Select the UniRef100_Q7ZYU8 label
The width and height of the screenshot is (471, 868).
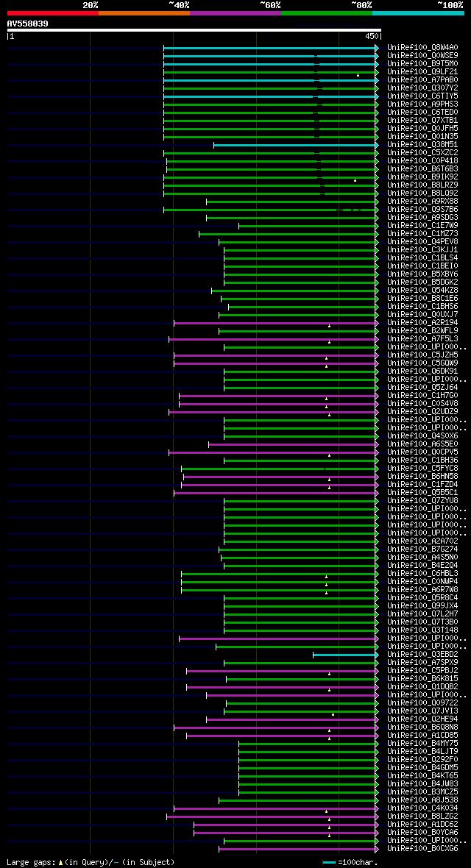[x=422, y=501]
